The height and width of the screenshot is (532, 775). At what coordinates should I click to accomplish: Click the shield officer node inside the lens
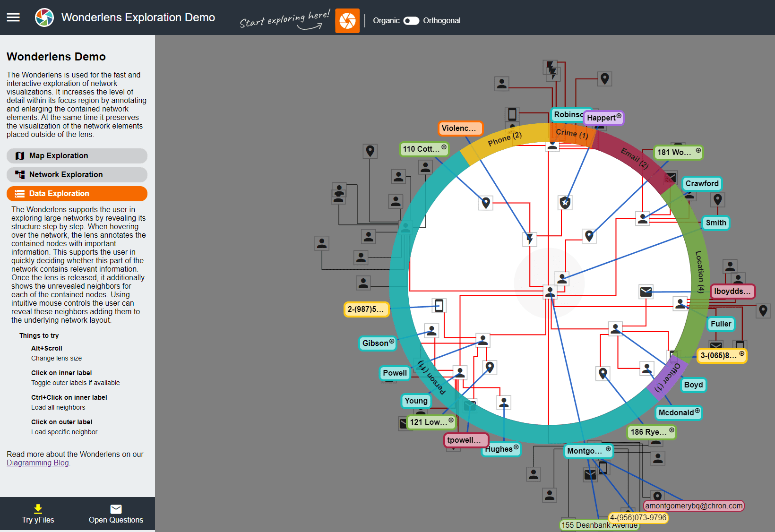pos(565,202)
